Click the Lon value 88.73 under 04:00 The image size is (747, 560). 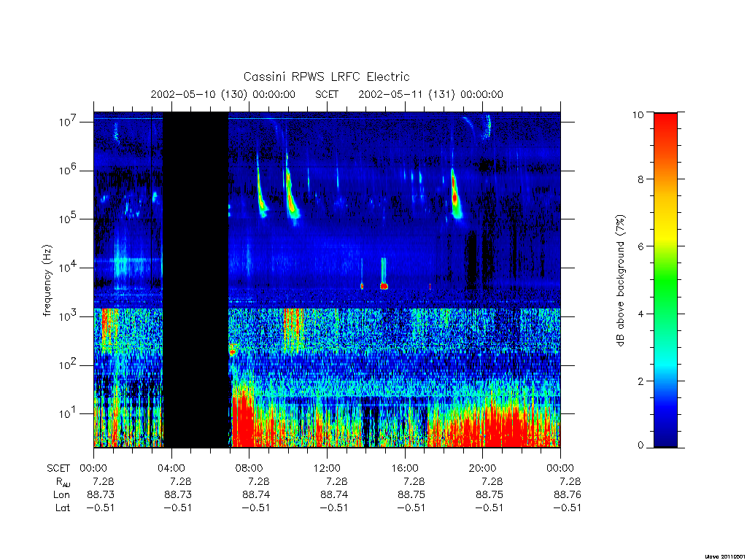point(178,495)
